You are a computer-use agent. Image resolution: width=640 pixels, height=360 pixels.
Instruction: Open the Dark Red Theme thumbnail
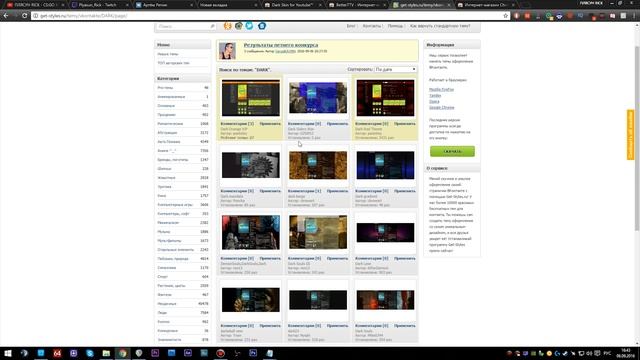pos(385,98)
